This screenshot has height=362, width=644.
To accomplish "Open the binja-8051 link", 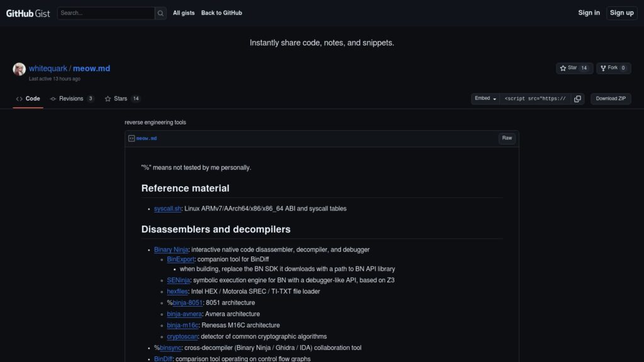I will (x=187, y=303).
